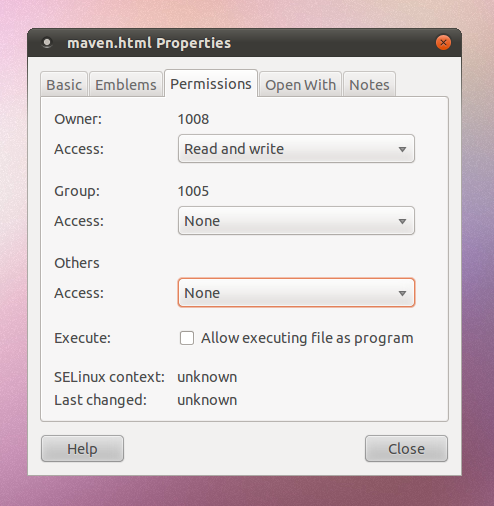The image size is (494, 506).
Task: Go to the Open With tab
Action: (x=300, y=85)
